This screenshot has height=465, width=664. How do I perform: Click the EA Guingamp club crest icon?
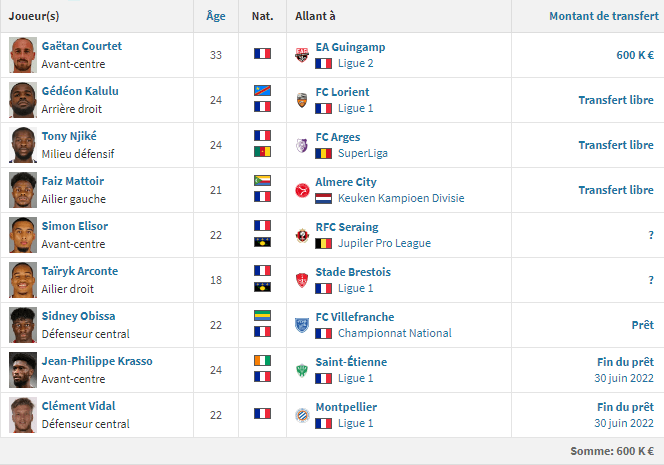[301, 55]
